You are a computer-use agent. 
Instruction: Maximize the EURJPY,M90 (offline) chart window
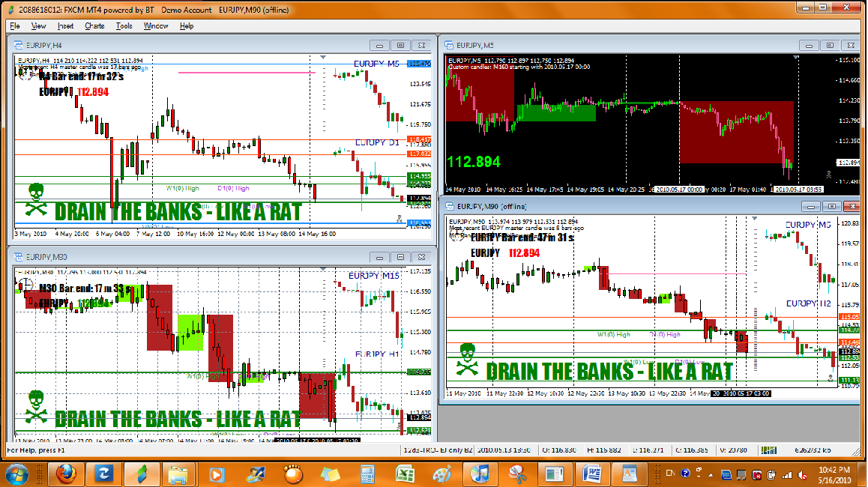(831, 207)
